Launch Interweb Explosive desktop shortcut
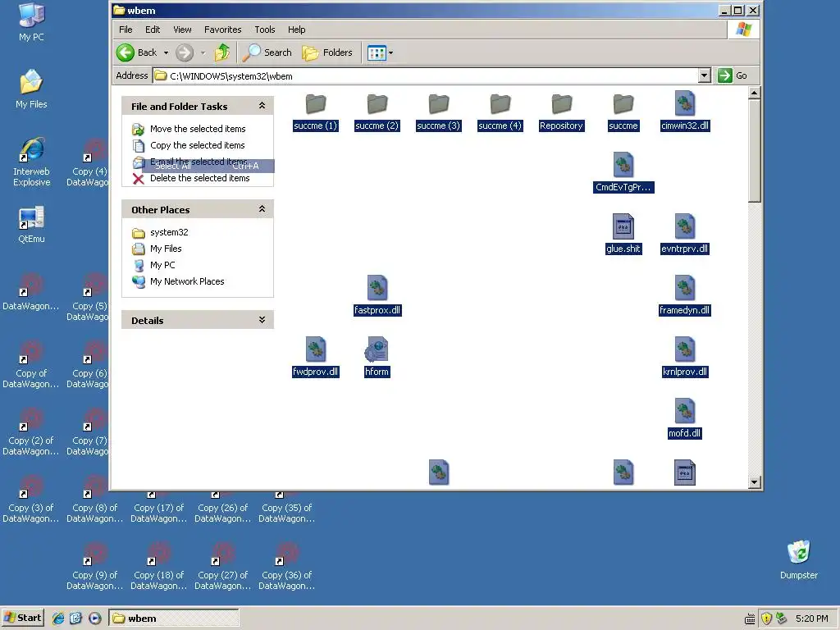This screenshot has height=630, width=840. click(x=32, y=162)
